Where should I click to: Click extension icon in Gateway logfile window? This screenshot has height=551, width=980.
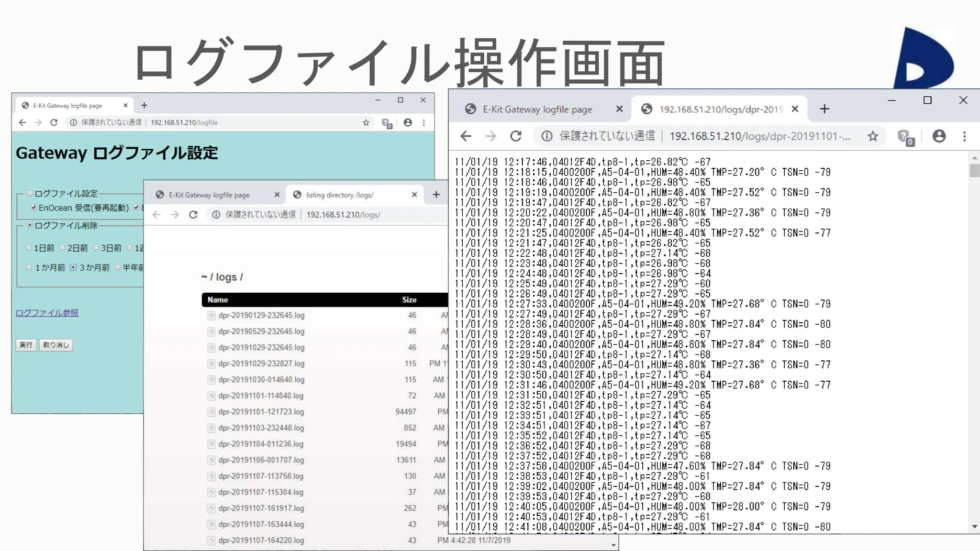click(x=387, y=123)
